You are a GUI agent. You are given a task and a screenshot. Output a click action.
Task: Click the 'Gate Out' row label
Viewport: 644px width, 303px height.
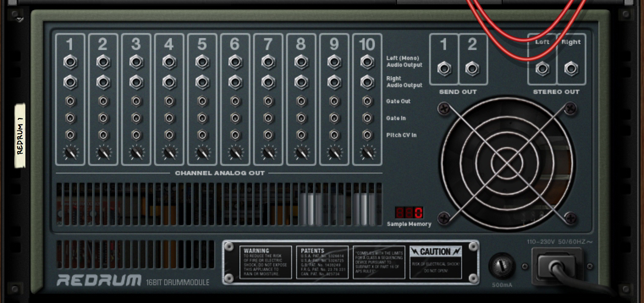click(x=398, y=101)
